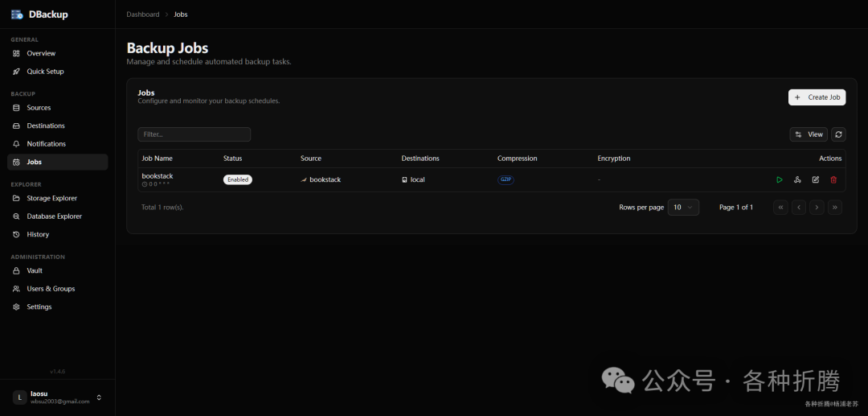Click the Compression column header
Viewport: 868px width, 416px height.
click(x=518, y=159)
